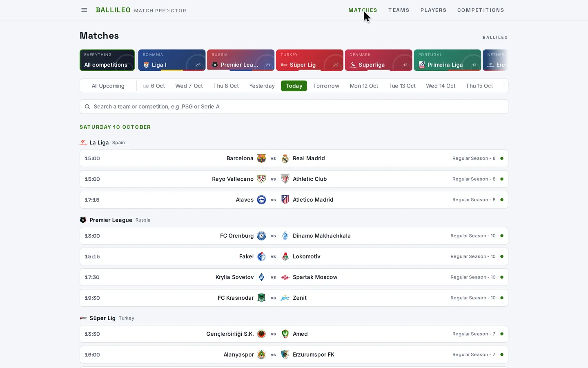Click the FC Krasnodar crest
The width and height of the screenshot is (588, 368).
click(261, 298)
